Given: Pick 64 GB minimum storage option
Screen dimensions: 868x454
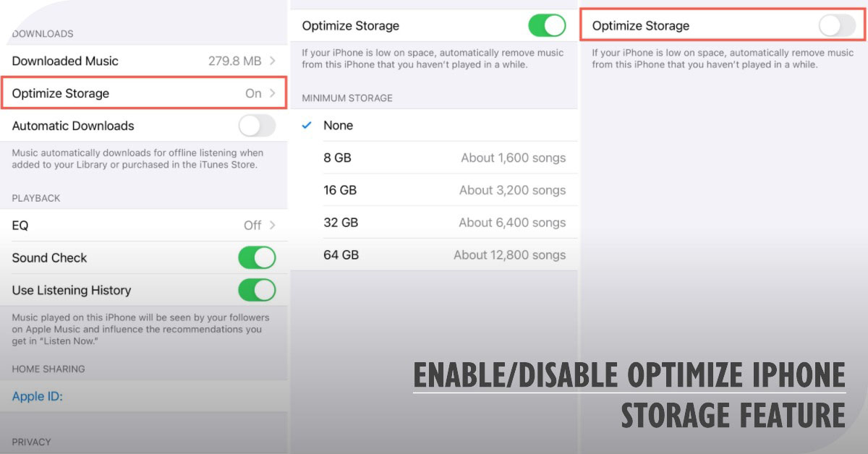Looking at the screenshot, I should tap(341, 255).
